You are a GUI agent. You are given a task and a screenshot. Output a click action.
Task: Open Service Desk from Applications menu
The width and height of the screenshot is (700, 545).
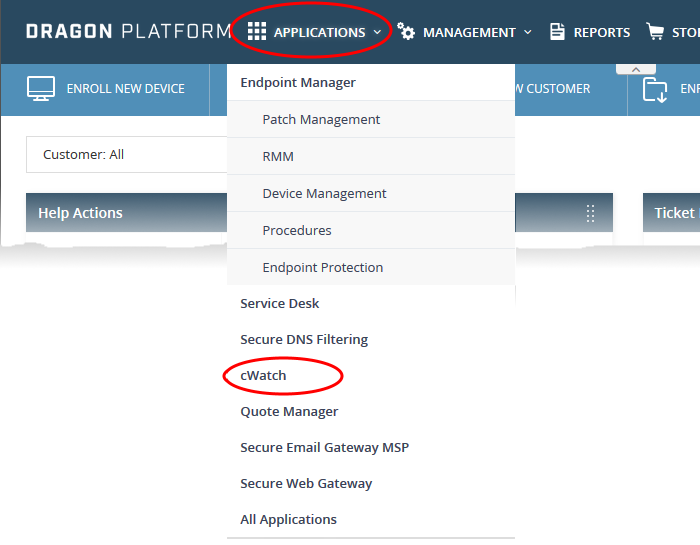pyautogui.click(x=371, y=304)
